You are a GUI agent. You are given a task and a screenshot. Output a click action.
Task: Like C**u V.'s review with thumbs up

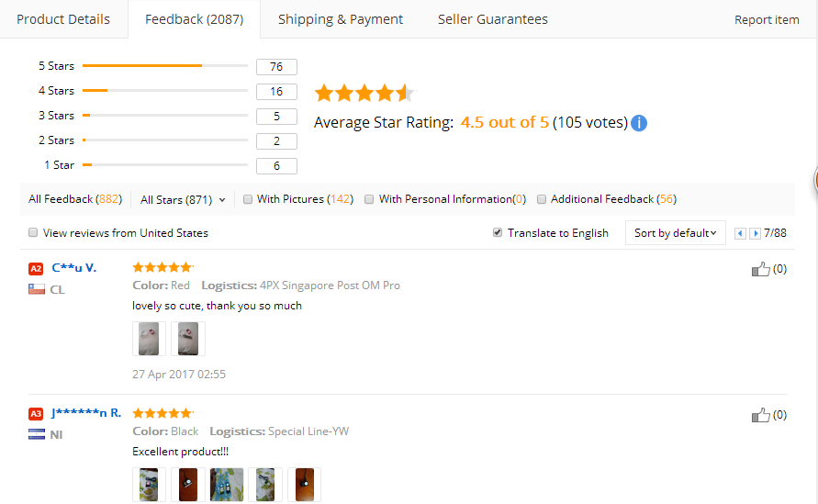click(760, 269)
